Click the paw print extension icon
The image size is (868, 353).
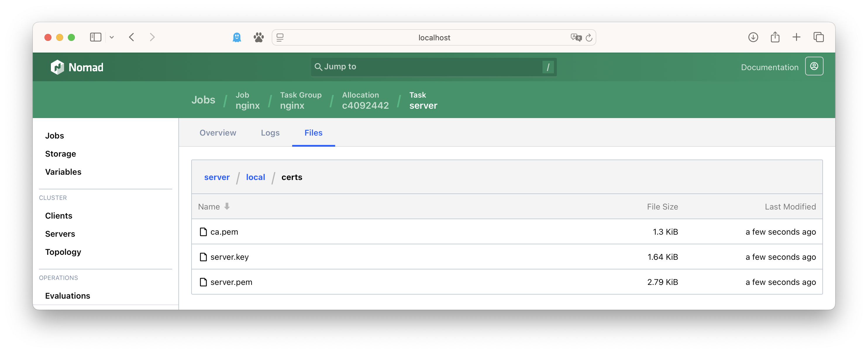pyautogui.click(x=259, y=37)
